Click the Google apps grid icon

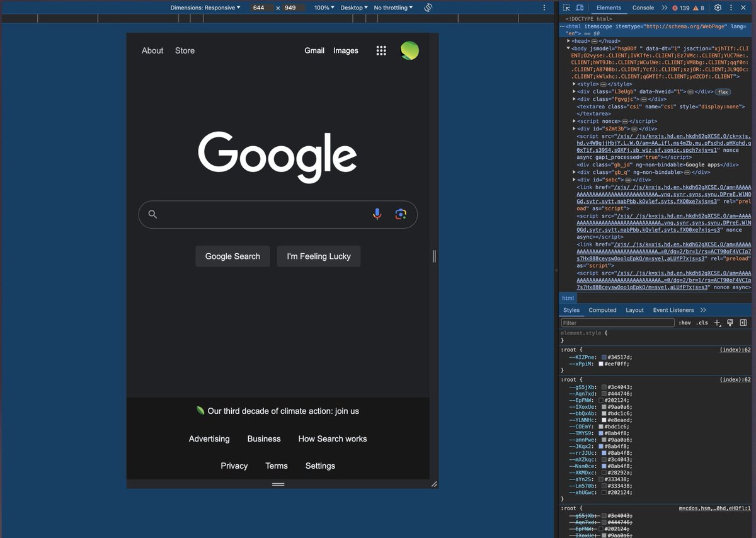point(381,50)
